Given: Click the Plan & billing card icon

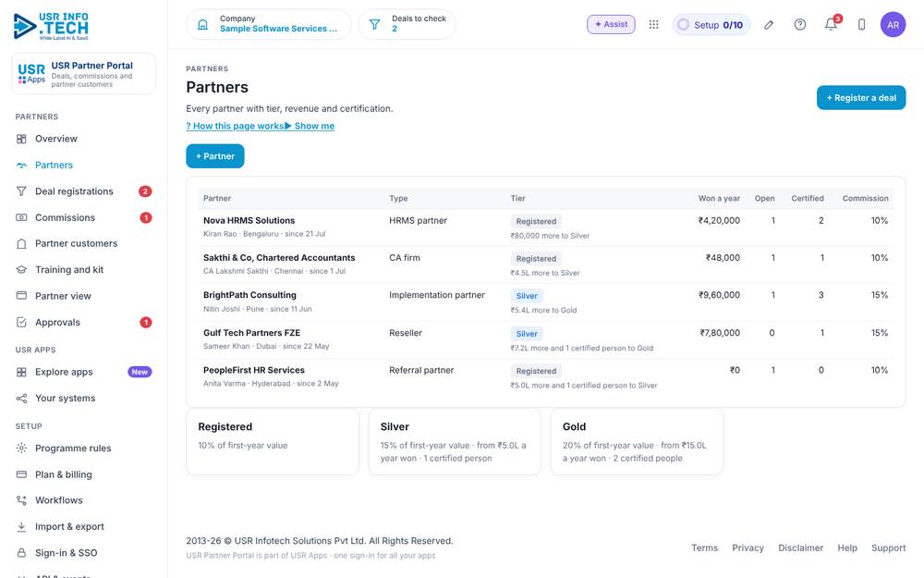Looking at the screenshot, I should tap(21, 474).
